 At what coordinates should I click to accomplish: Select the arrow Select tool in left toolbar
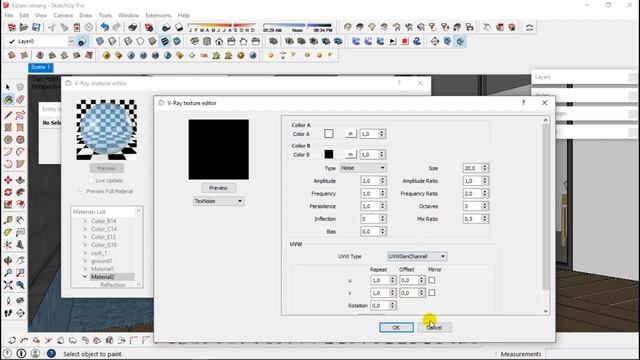click(x=8, y=87)
